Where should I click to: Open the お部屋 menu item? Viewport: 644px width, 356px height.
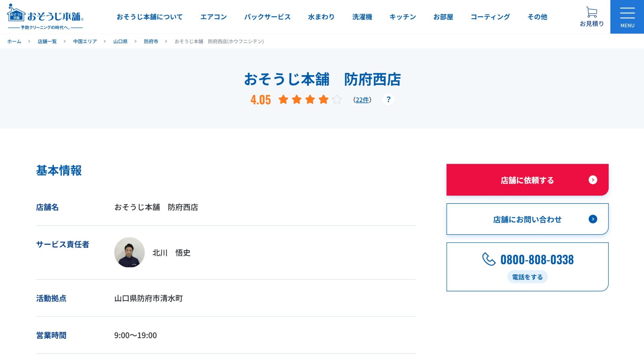443,17
